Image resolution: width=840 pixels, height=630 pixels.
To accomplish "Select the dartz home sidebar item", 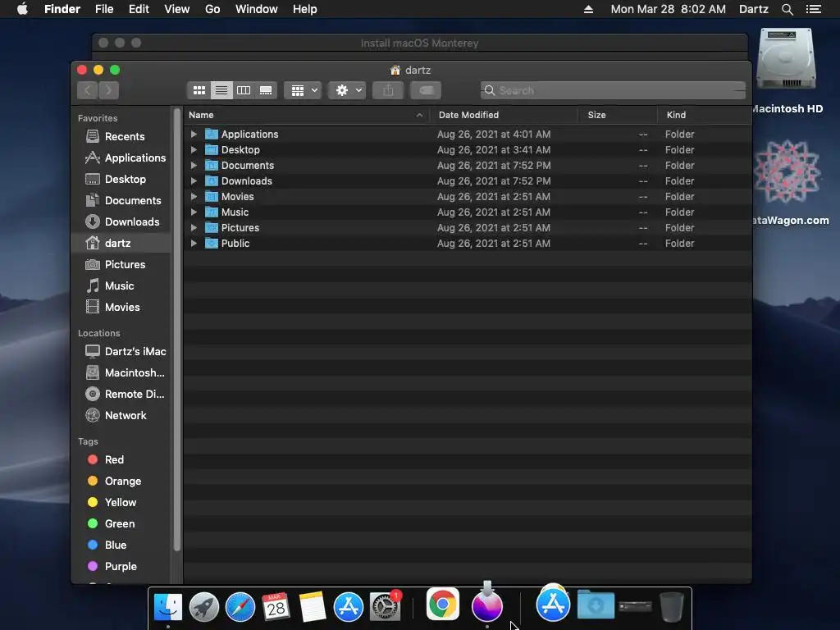I will (x=122, y=243).
